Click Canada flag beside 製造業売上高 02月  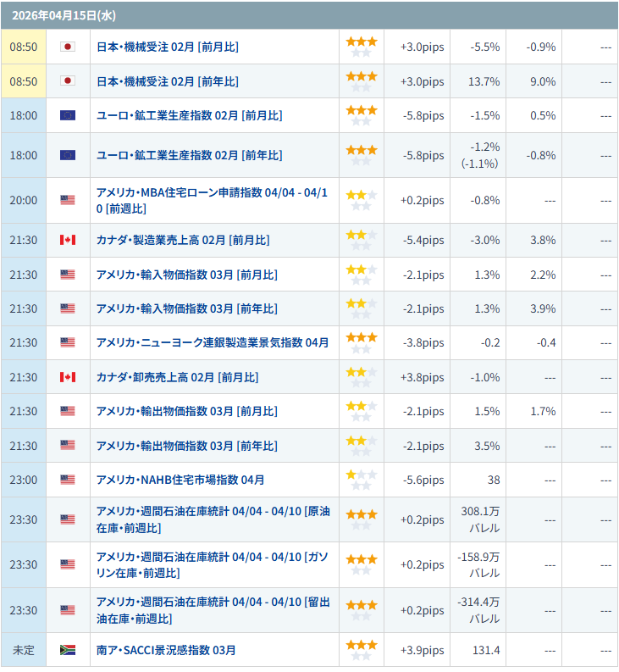pos(68,240)
